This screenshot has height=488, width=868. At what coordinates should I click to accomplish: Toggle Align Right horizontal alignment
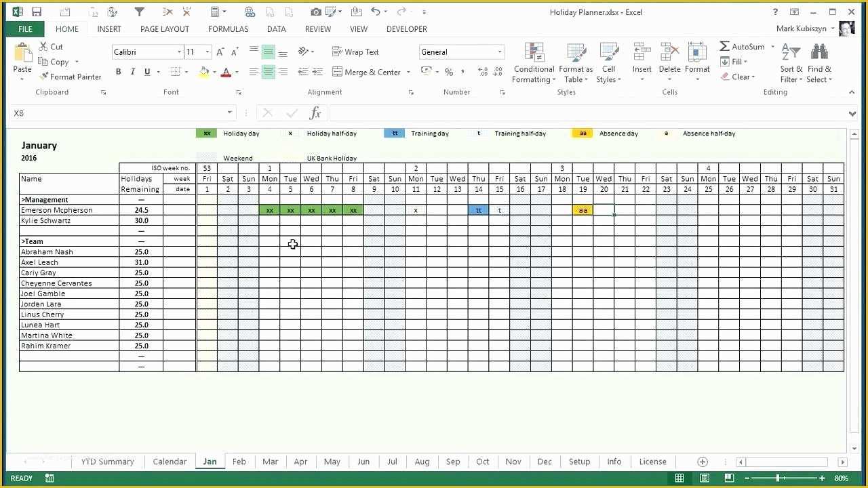(283, 72)
